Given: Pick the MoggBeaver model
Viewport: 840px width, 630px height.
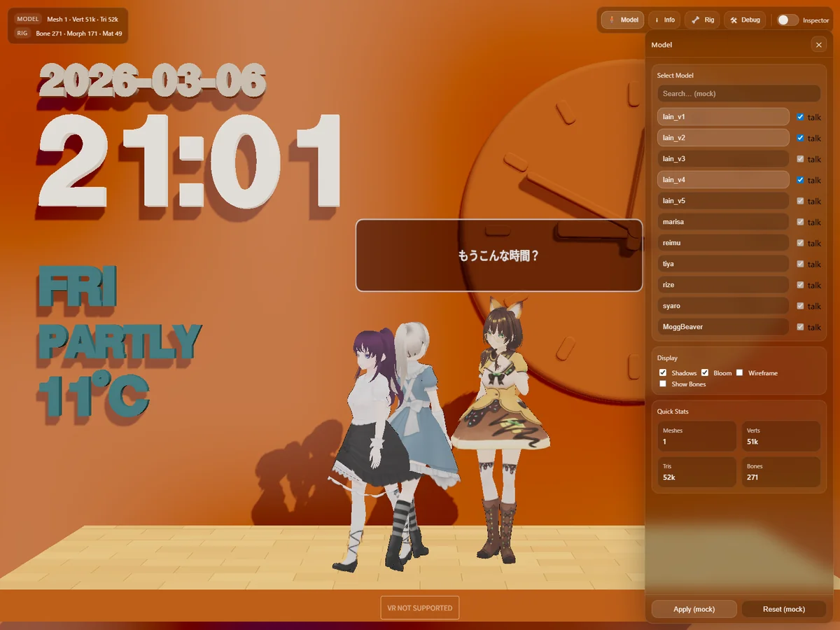Looking at the screenshot, I should (723, 327).
